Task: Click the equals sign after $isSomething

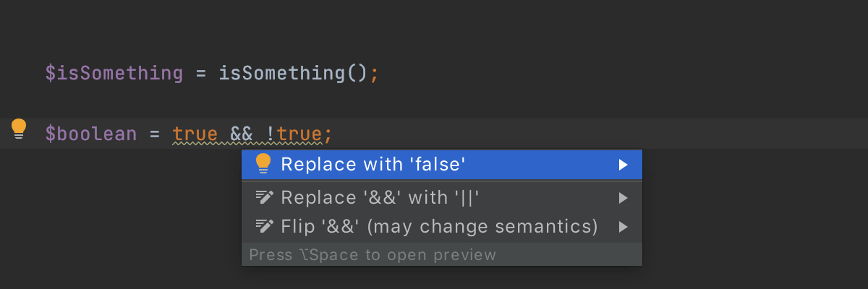Action: click(x=200, y=74)
